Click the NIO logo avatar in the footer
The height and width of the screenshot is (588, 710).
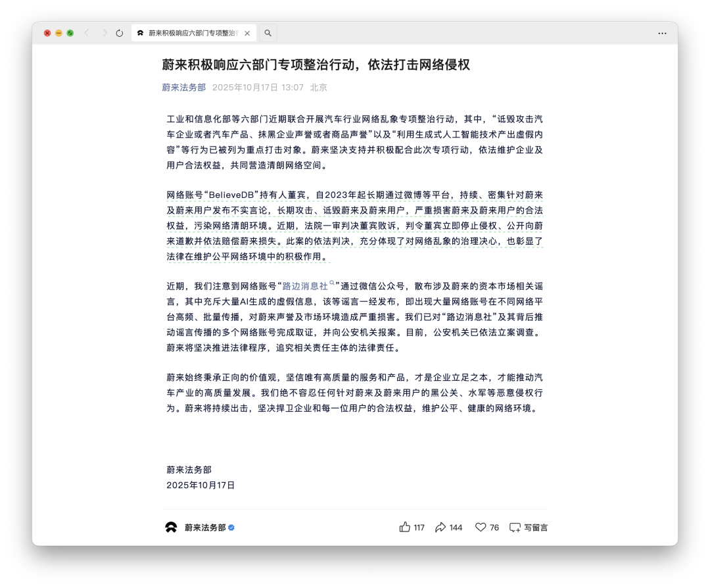click(171, 527)
